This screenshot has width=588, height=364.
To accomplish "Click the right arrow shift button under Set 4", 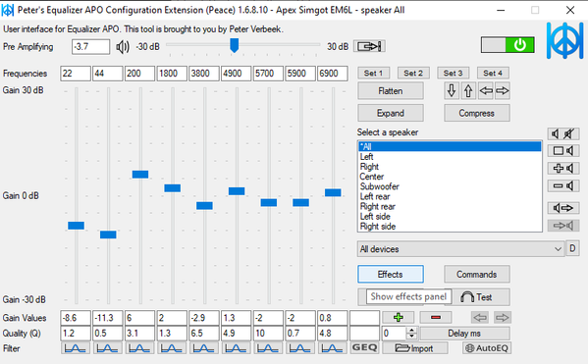I will tap(503, 91).
